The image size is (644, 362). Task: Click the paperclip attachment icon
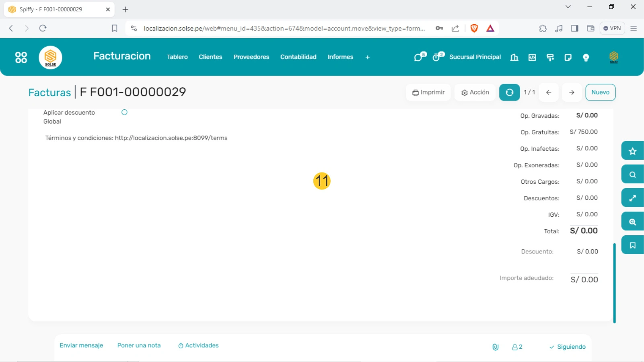coord(496,347)
